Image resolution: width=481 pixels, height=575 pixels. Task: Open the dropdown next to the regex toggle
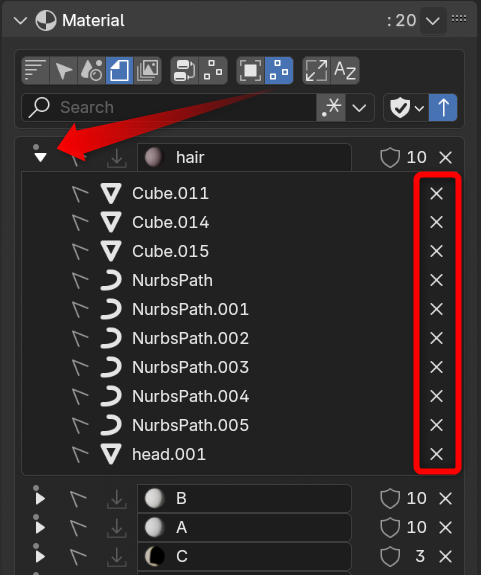tap(359, 107)
